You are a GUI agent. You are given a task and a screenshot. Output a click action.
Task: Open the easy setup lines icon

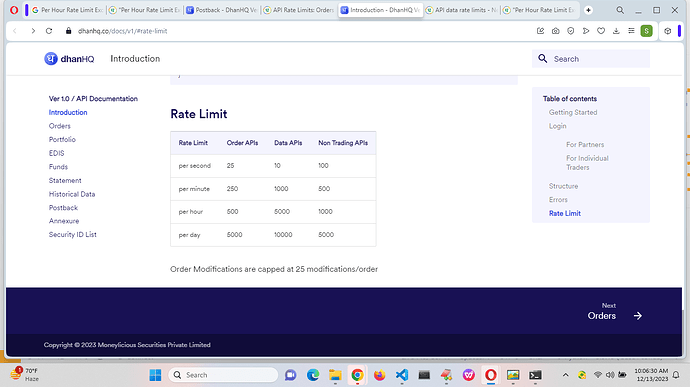631,31
